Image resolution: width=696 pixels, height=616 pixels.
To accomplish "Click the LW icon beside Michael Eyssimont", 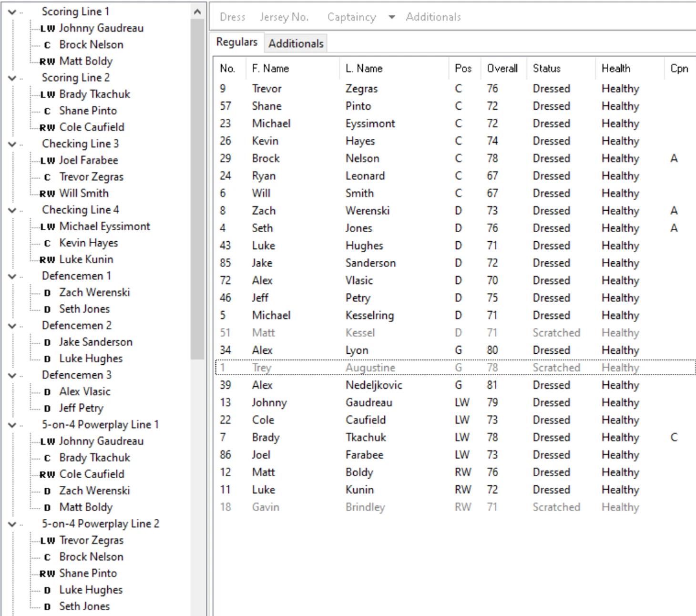I will [x=48, y=226].
